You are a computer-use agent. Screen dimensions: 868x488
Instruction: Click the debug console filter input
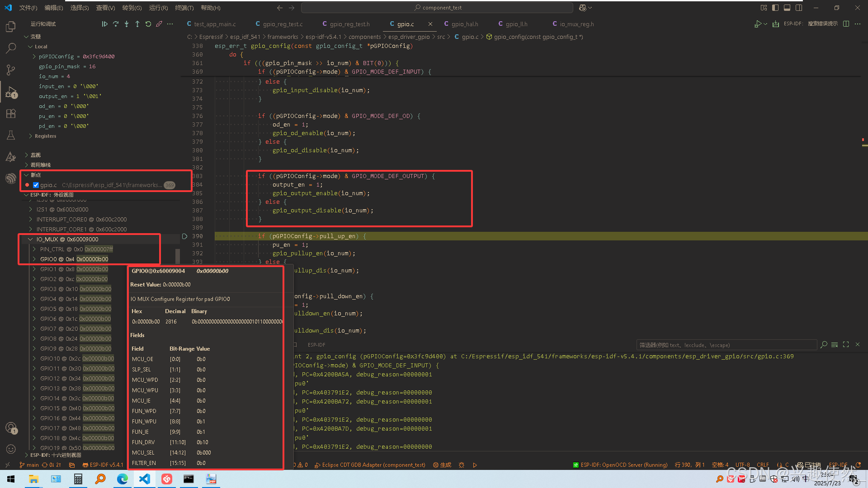coord(726,345)
